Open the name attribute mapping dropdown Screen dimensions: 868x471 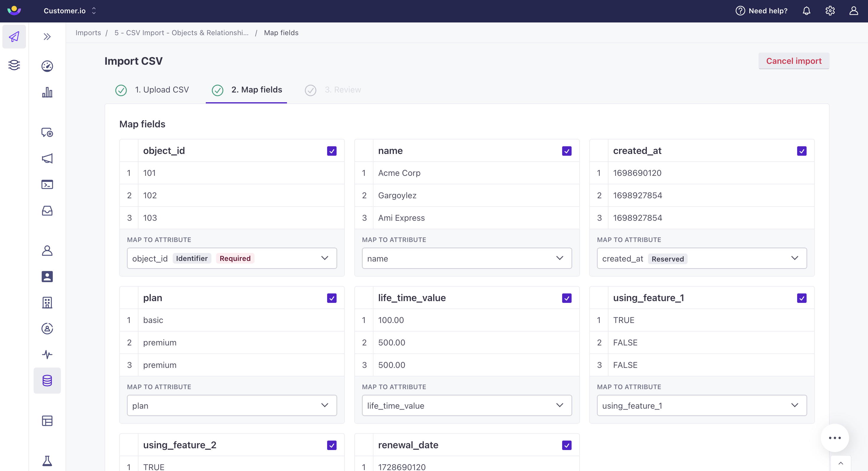pyautogui.click(x=467, y=258)
